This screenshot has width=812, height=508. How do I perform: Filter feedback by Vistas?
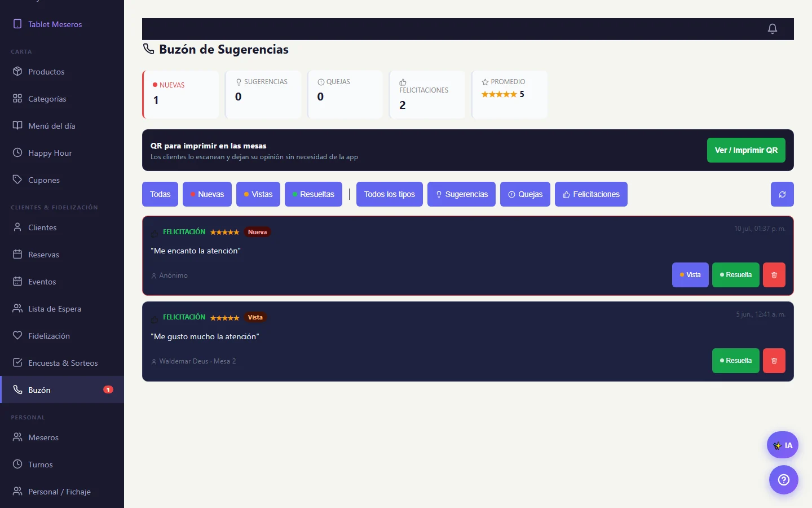click(258, 194)
